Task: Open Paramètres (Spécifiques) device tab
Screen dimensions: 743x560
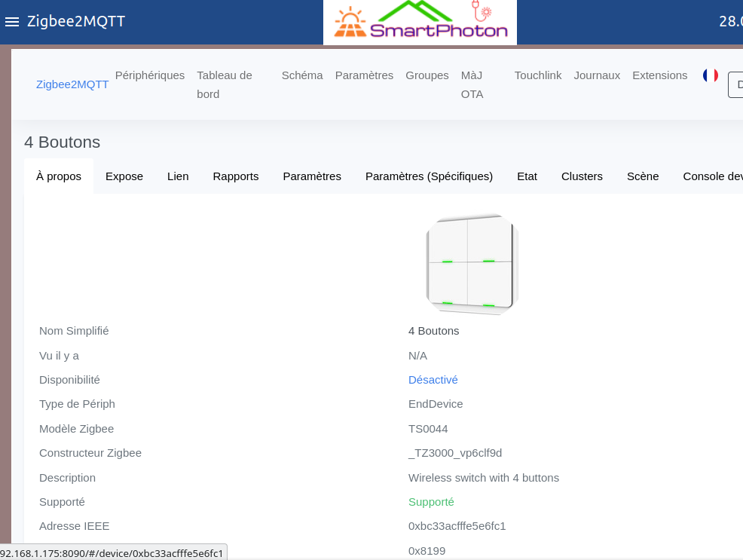Action: [x=429, y=176]
